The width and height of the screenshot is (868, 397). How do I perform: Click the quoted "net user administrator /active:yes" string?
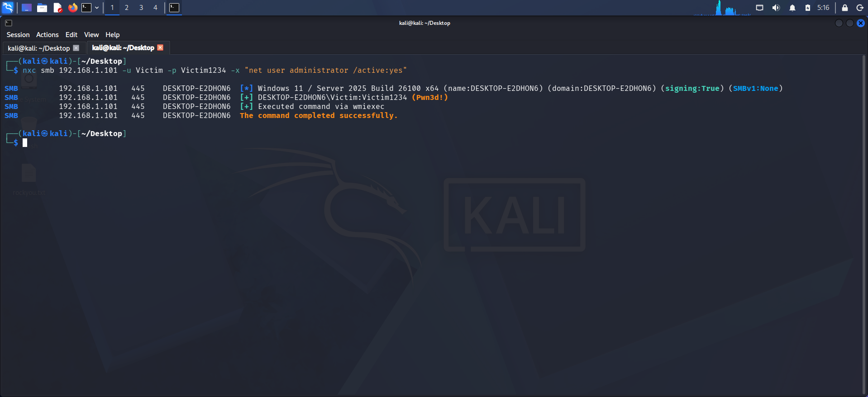[326, 71]
